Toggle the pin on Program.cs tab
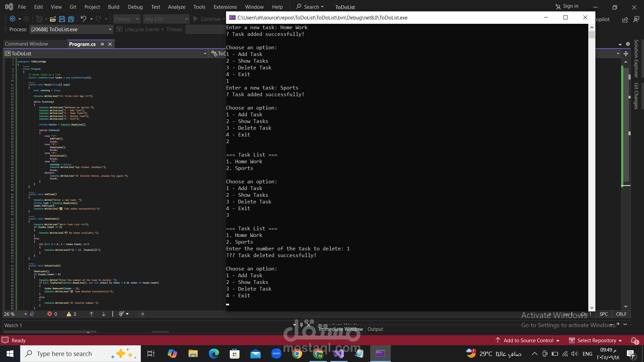Viewport: 644px width, 362px height. (102, 44)
